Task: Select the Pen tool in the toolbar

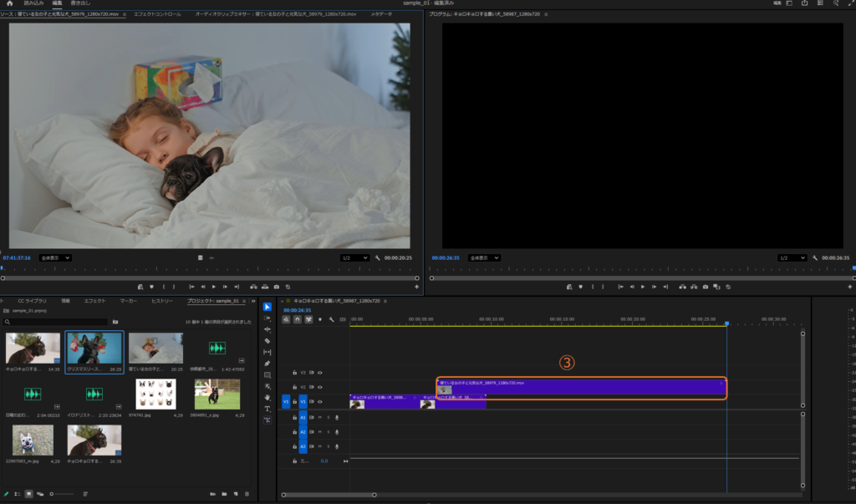Action: pos(267,364)
